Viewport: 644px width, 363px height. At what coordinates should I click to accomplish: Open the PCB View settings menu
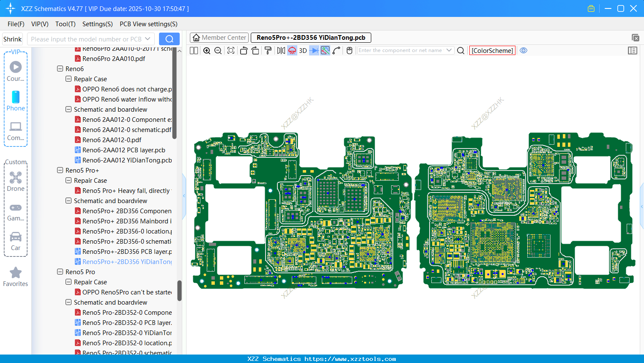click(148, 24)
